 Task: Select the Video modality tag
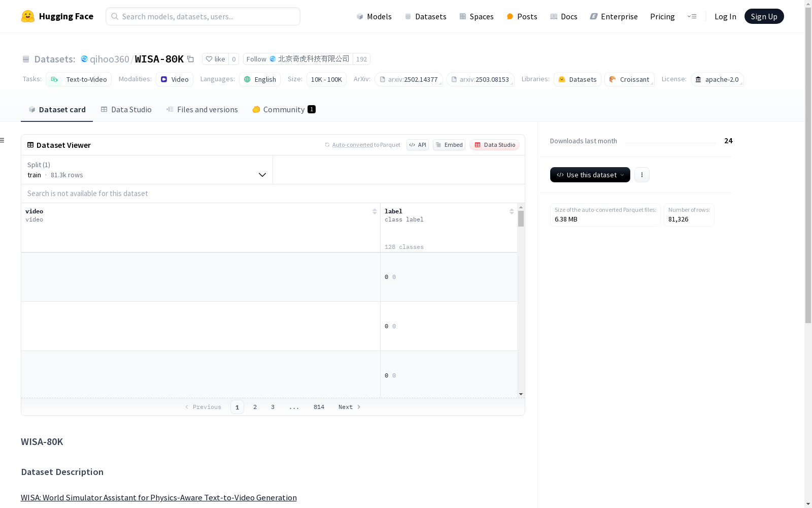[175, 79]
